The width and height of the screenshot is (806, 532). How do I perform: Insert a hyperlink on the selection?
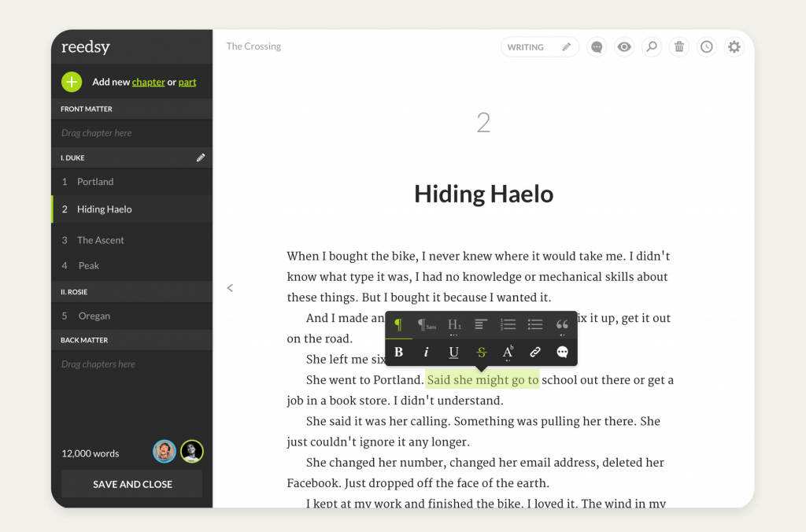[x=535, y=353]
